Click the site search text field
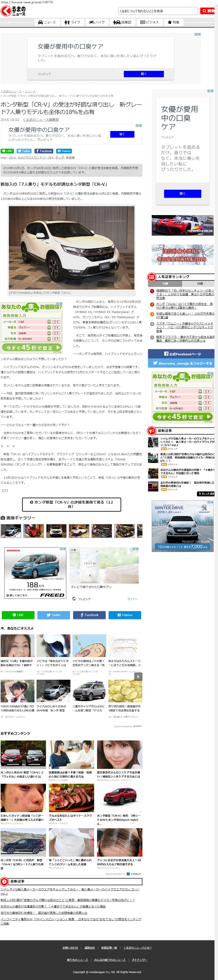218x980 pixels. click(158, 11)
